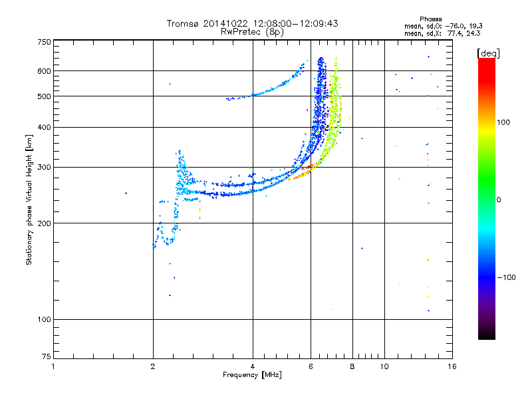Image resolution: width=532 pixels, height=399 pixels.
Task: Click the y-axis tick label '75'
Action: pos(47,356)
